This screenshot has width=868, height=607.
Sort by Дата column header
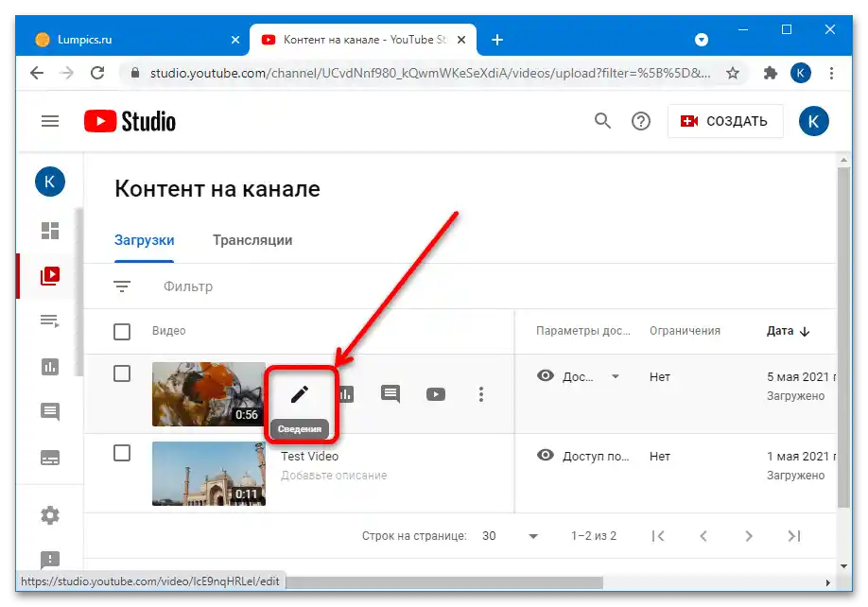tap(788, 331)
